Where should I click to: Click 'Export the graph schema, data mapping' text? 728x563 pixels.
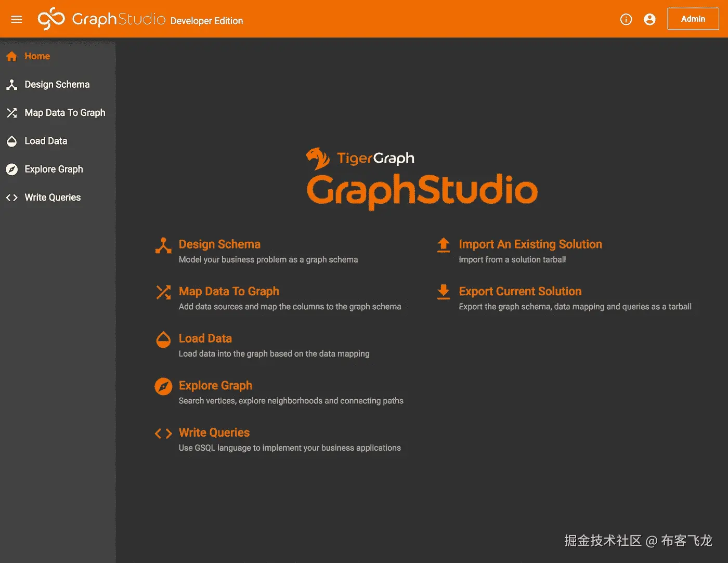coord(575,307)
